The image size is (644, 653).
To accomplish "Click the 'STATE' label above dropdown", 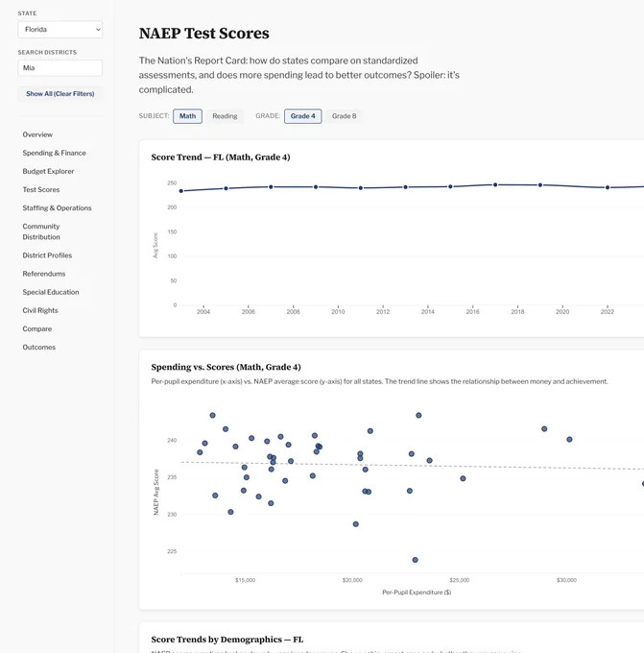I will coord(27,13).
